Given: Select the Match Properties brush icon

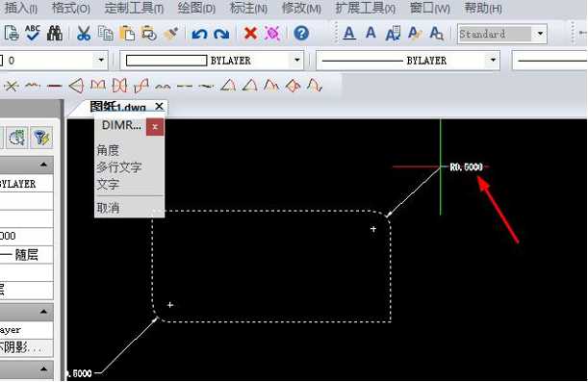Looking at the screenshot, I should [x=171, y=33].
